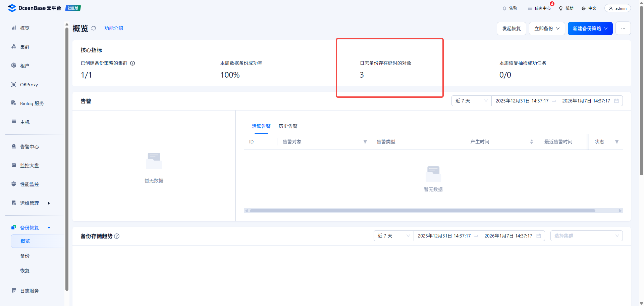Open 近 7 天 dropdown in 告警 panel
Image resolution: width=644 pixels, height=306 pixels.
(x=471, y=101)
